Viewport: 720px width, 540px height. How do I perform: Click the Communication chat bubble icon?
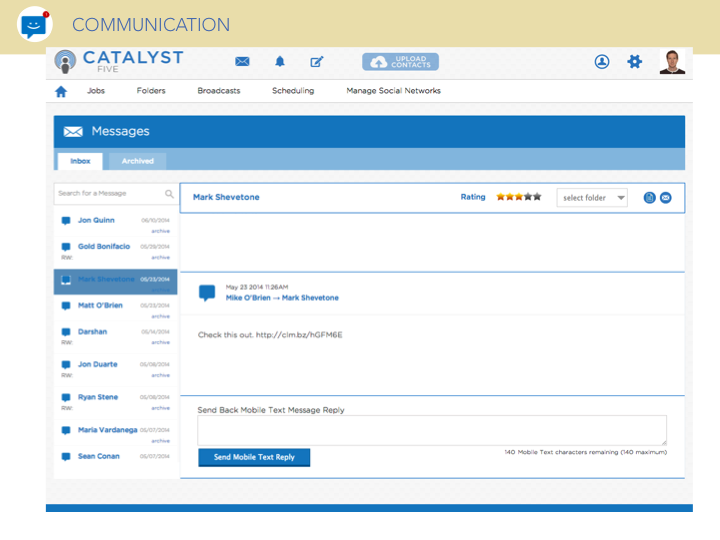34,24
